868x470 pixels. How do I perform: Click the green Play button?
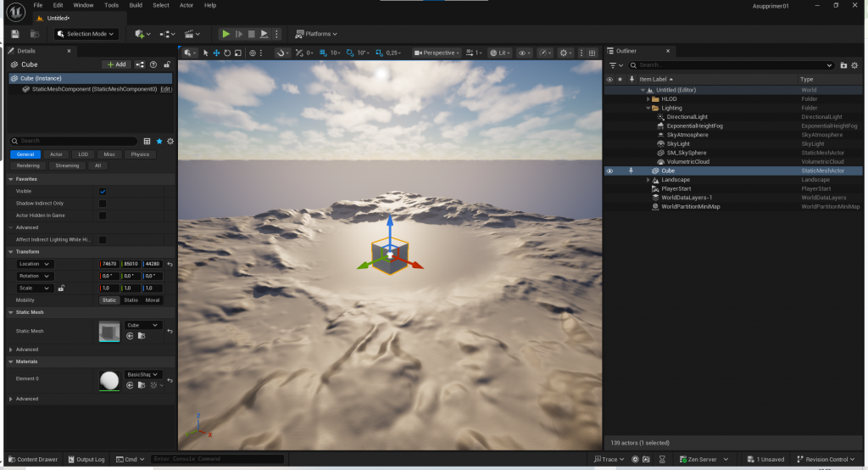(x=225, y=34)
